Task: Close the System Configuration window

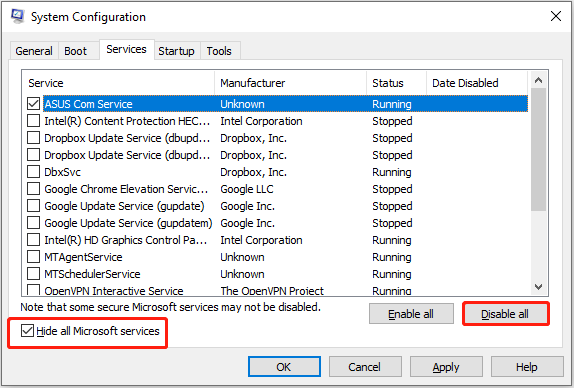Action: click(556, 16)
